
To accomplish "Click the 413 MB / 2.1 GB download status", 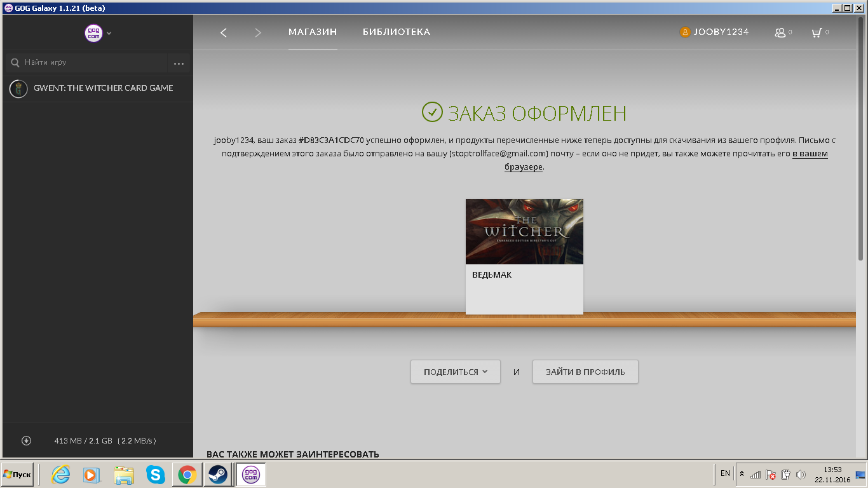I will coord(105,440).
